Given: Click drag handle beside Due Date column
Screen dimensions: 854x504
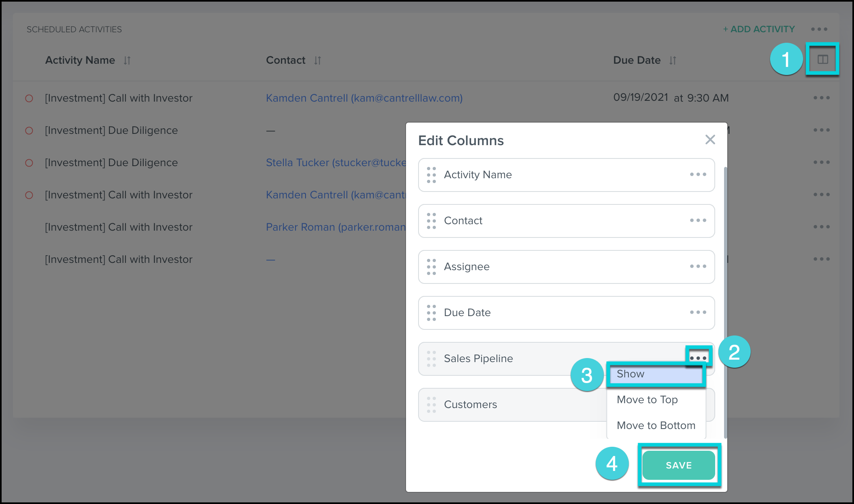Looking at the screenshot, I should [431, 312].
